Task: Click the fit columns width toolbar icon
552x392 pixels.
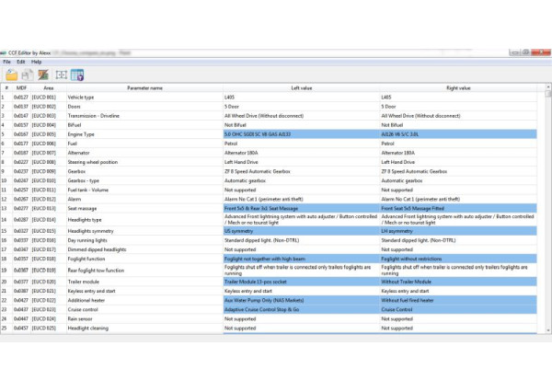Action: tap(61, 75)
